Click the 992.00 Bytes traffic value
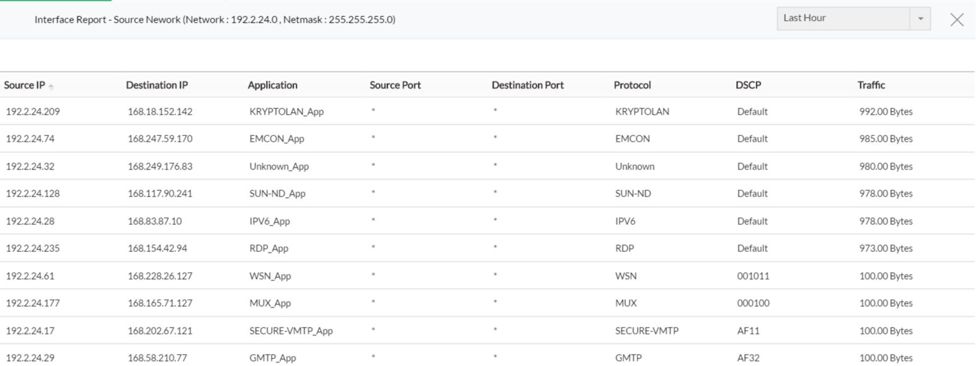980x366 pixels. (885, 112)
